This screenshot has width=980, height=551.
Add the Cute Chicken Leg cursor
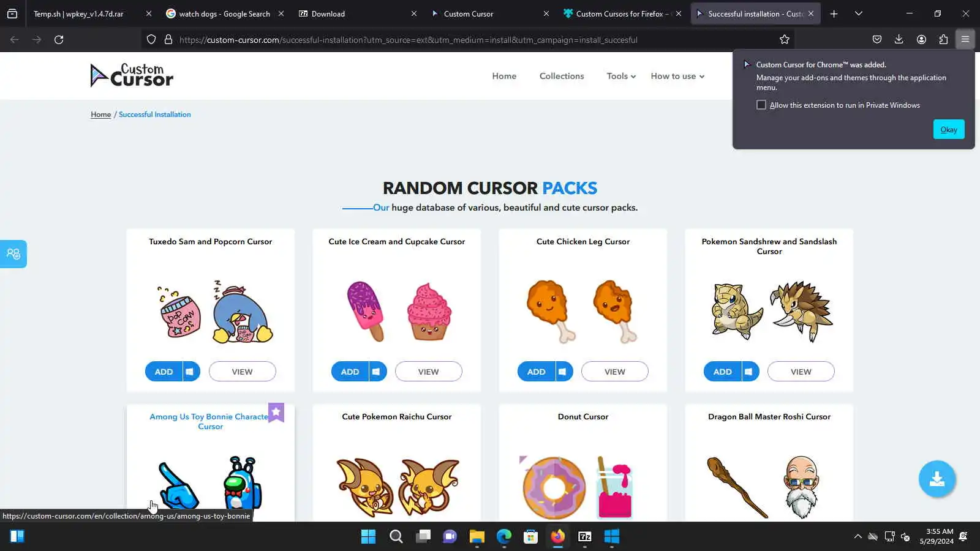point(536,372)
